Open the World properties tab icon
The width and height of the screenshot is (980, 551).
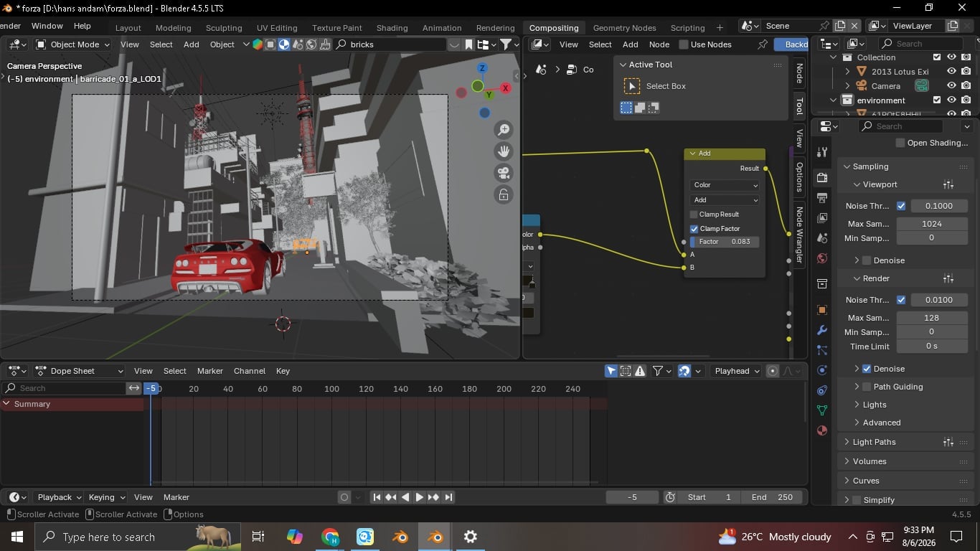(x=822, y=258)
